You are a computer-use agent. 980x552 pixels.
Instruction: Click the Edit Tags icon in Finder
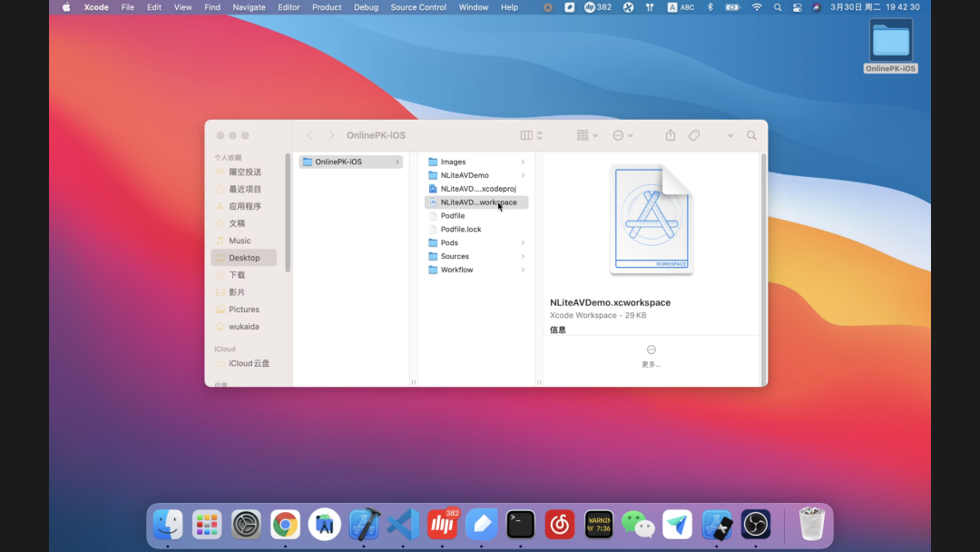(694, 135)
